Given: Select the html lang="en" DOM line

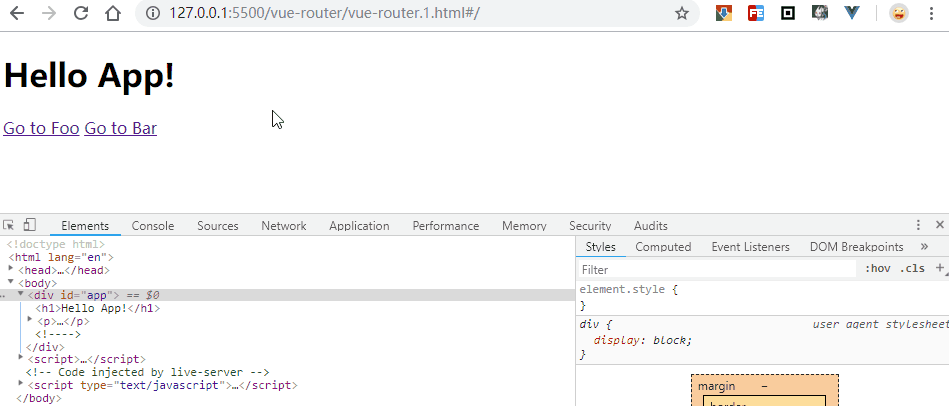Looking at the screenshot, I should click(x=61, y=258).
